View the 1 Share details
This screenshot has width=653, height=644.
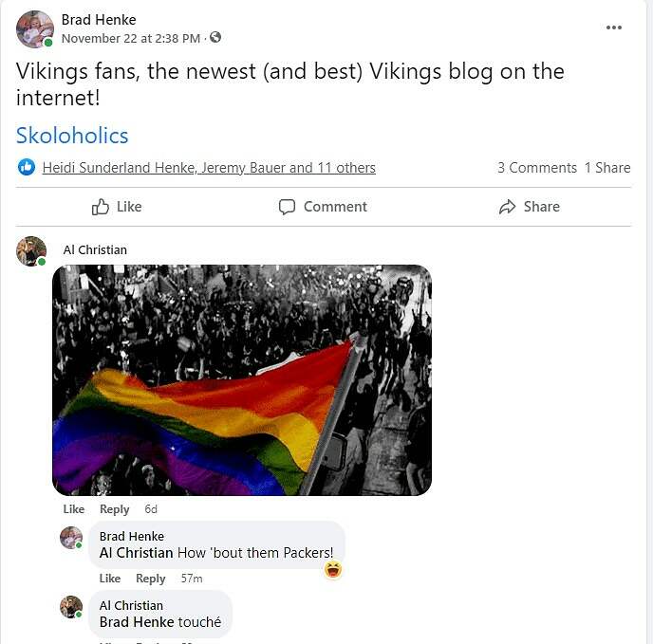pyautogui.click(x=607, y=168)
